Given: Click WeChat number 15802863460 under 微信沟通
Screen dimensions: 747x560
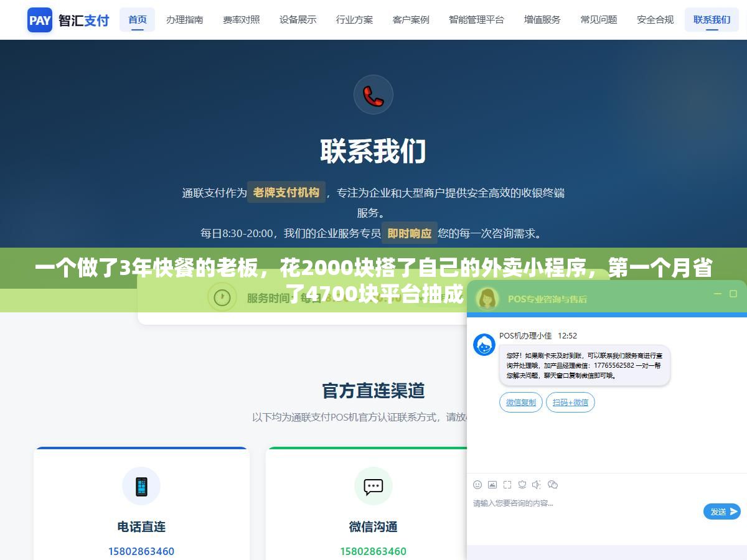Looking at the screenshot, I should coord(374,551).
